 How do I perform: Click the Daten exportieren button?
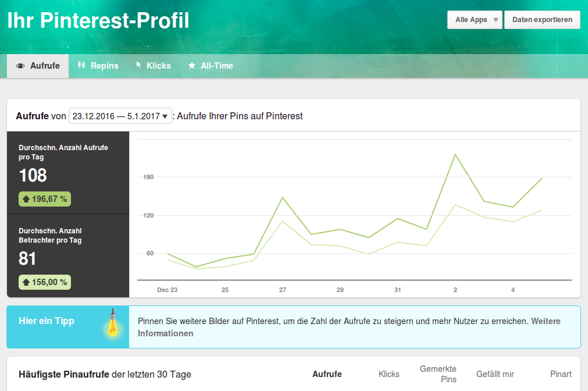pos(542,20)
